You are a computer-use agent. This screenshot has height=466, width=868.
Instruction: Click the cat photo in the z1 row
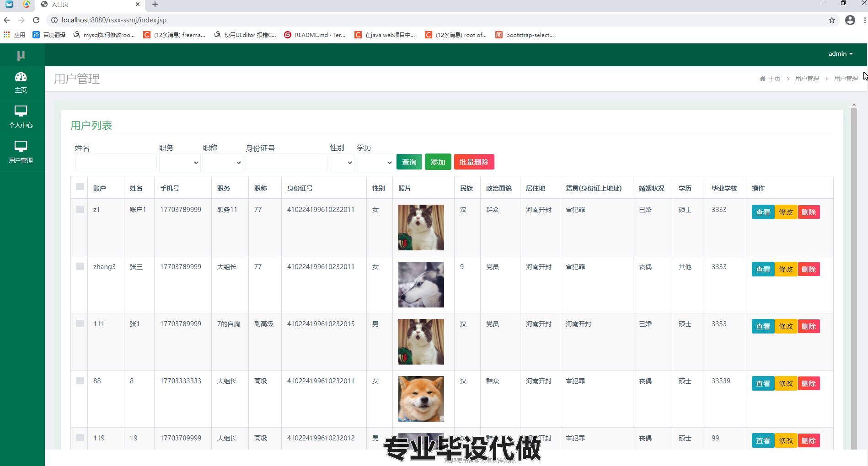click(x=421, y=228)
